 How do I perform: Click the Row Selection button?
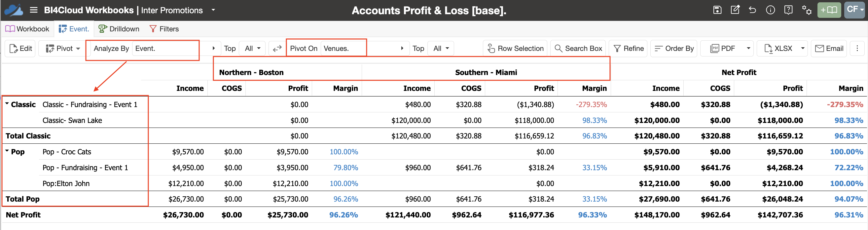(x=515, y=49)
